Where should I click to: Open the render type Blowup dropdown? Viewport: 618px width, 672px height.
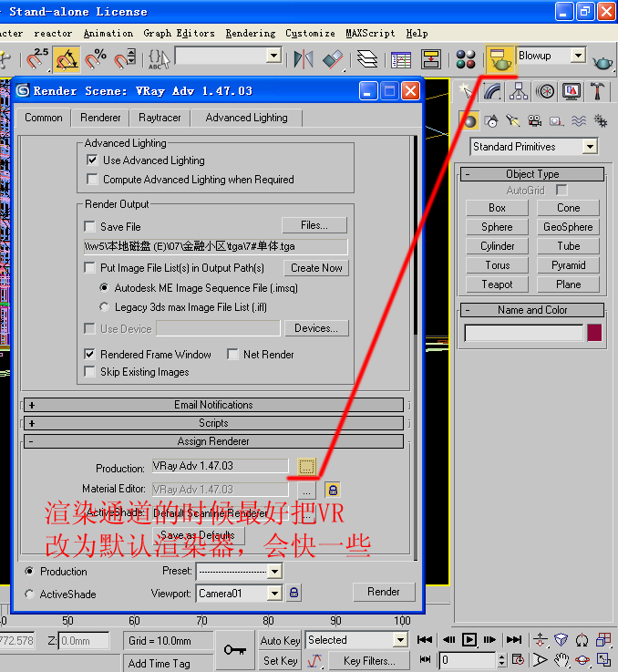pos(578,56)
